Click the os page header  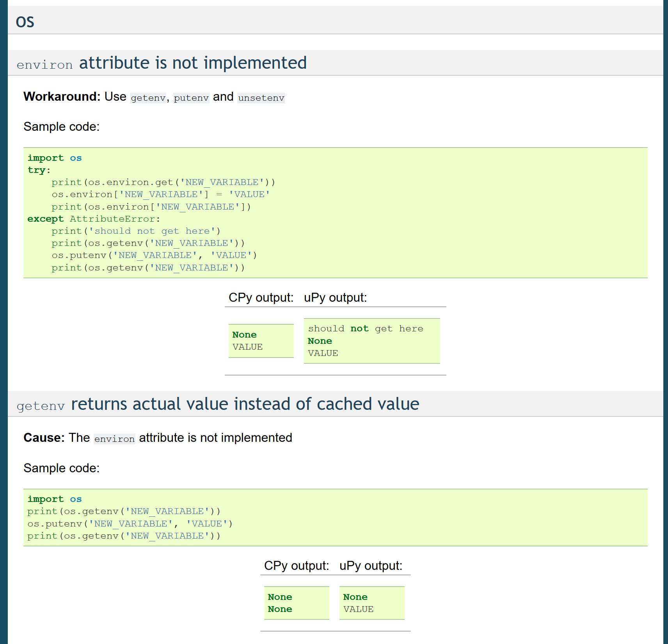click(25, 21)
